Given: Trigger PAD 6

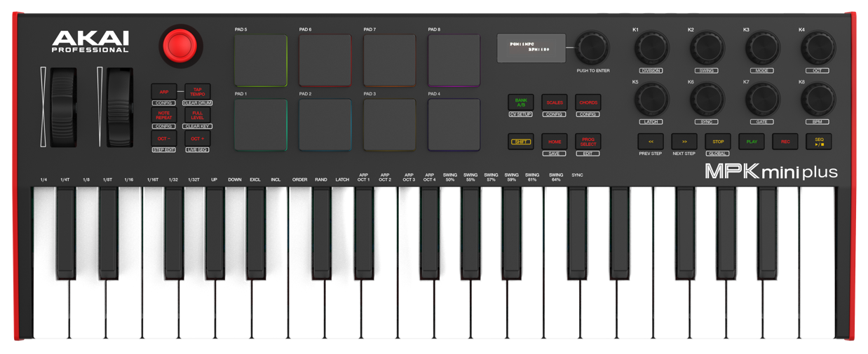Looking at the screenshot, I should click(325, 61).
